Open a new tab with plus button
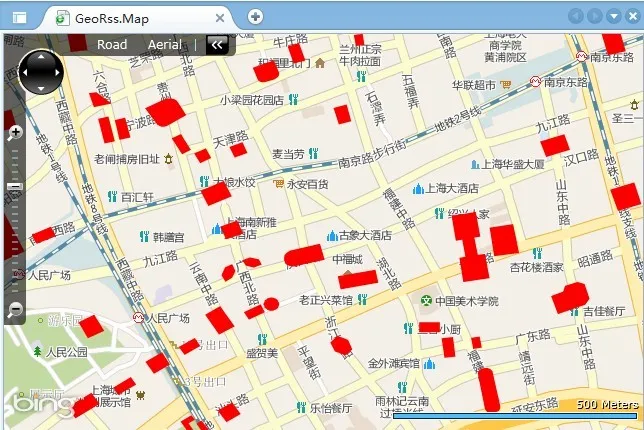Screen dimensions: 644x430 (x=255, y=17)
